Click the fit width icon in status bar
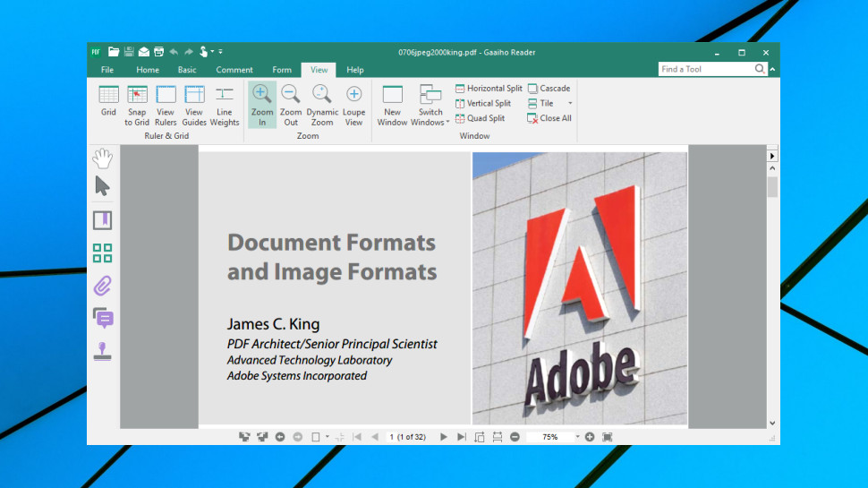 tap(498, 437)
